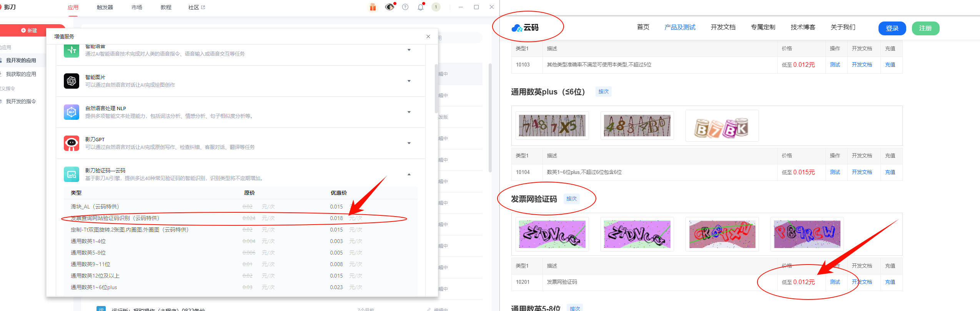
Task: Close the 增值服务 dialog
Action: (x=428, y=36)
